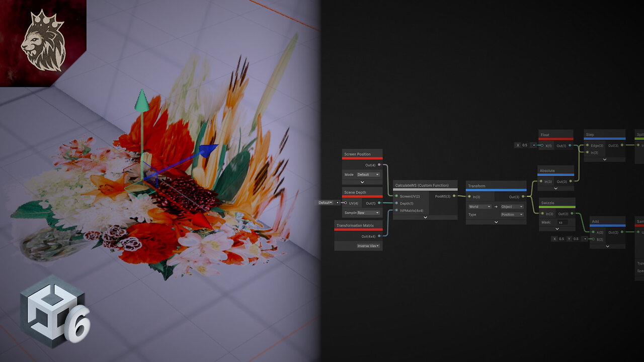Toggle the Step node chevron
The width and height of the screenshot is (644, 362).
pos(605,159)
